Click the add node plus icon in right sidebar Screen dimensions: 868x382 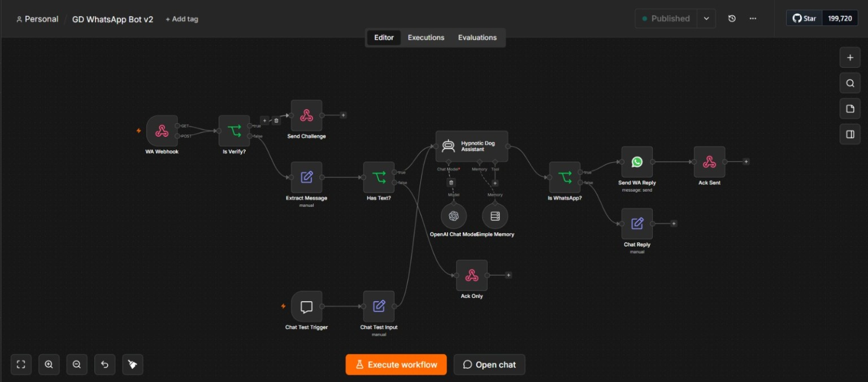point(850,57)
